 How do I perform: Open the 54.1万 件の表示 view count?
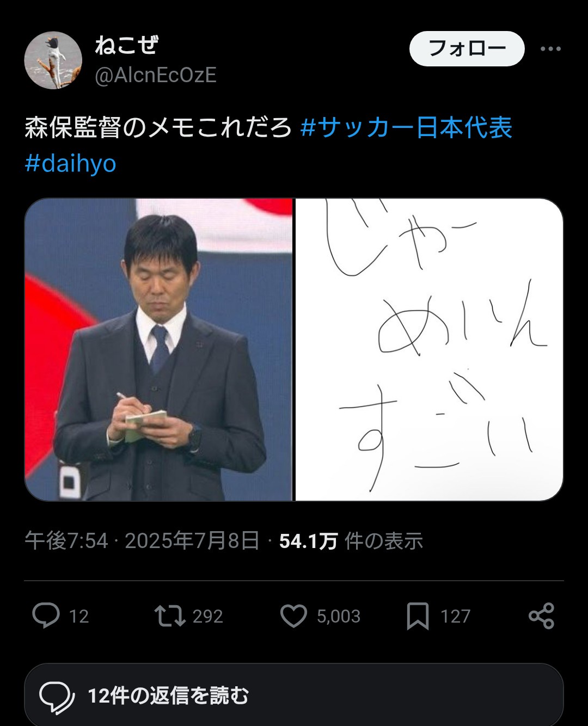pyautogui.click(x=351, y=541)
